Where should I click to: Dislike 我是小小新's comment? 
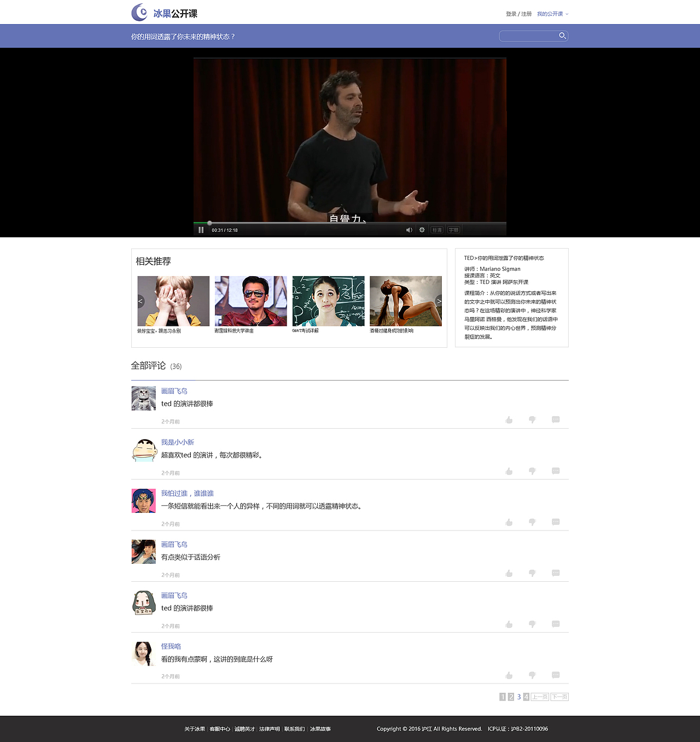(532, 471)
